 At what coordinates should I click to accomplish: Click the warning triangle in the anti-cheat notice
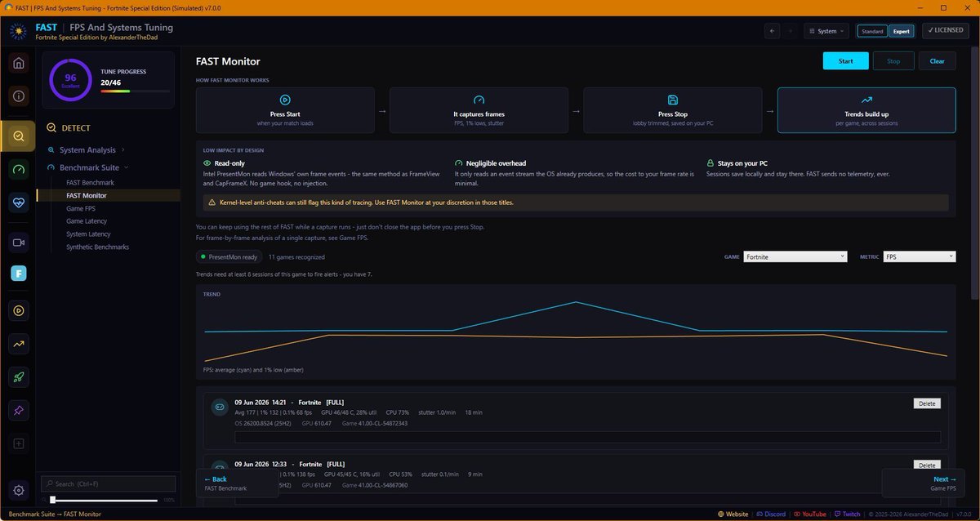pyautogui.click(x=212, y=203)
